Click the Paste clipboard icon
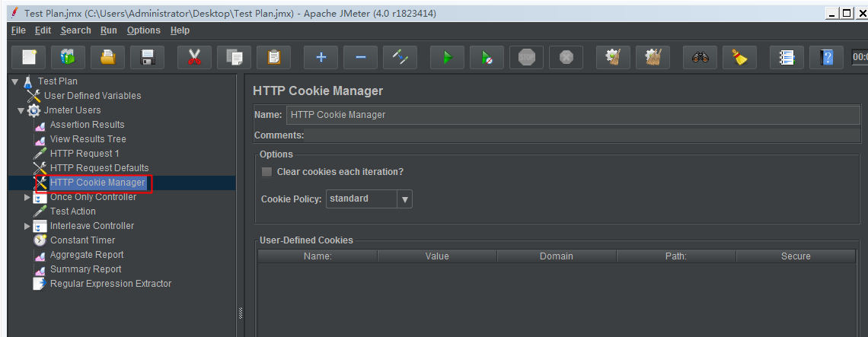This screenshot has height=337, width=868. click(x=273, y=57)
